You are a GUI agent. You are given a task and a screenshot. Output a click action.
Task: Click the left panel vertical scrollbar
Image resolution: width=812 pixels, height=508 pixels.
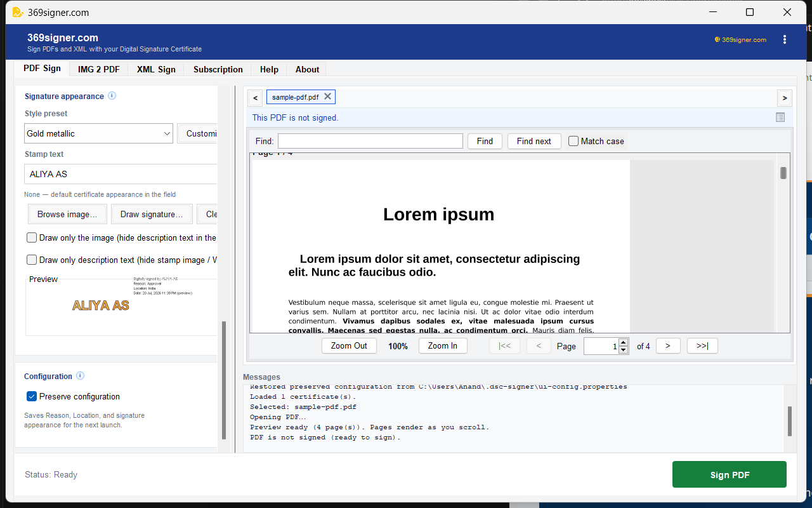point(223,380)
